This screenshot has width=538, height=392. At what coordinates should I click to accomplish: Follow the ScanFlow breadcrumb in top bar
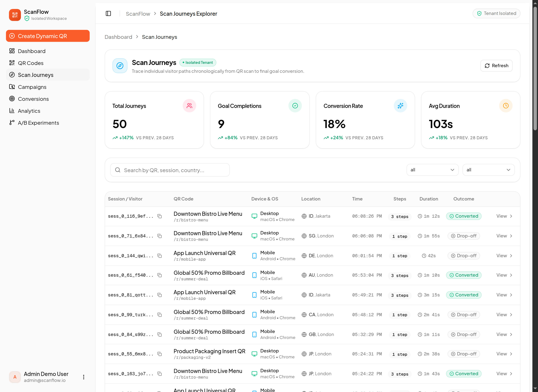pyautogui.click(x=138, y=14)
